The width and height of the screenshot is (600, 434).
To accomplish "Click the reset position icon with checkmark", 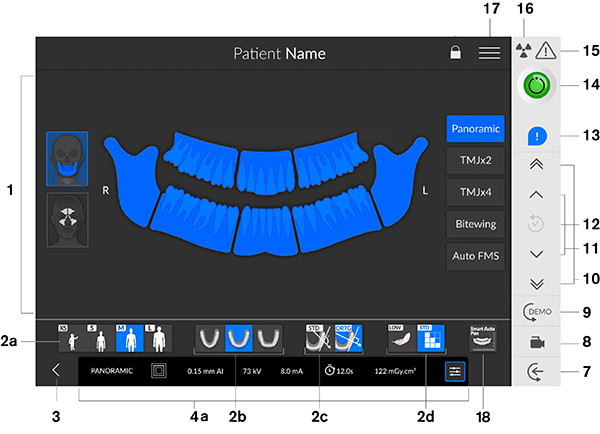I will (x=535, y=224).
